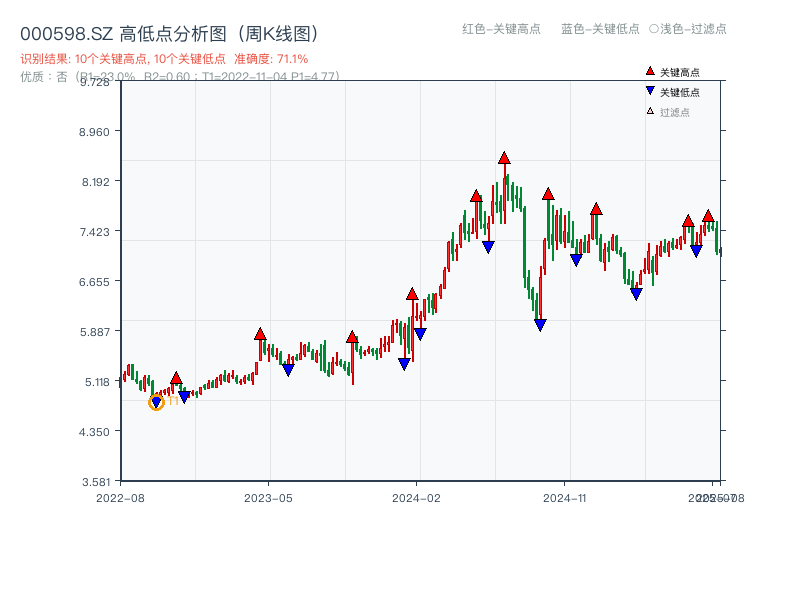800x600 pixels.
Task: Select the deepest blue low marker before 2024-11
Action: coord(540,325)
